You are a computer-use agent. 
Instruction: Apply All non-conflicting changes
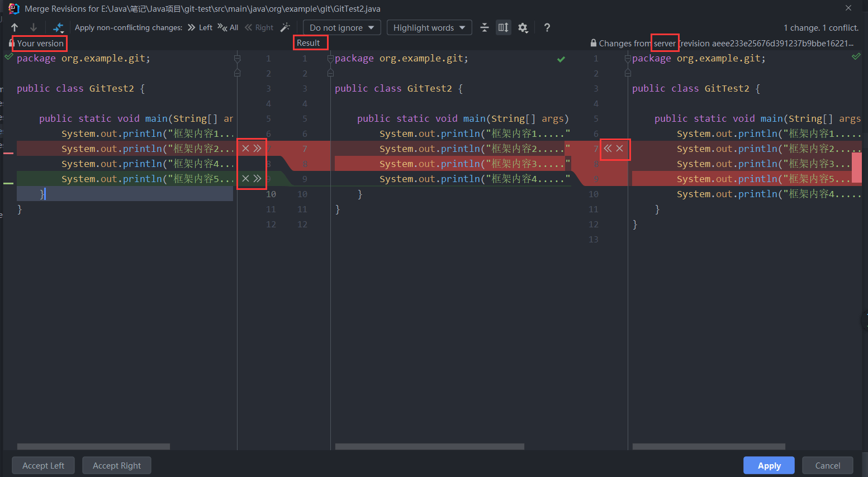click(228, 27)
